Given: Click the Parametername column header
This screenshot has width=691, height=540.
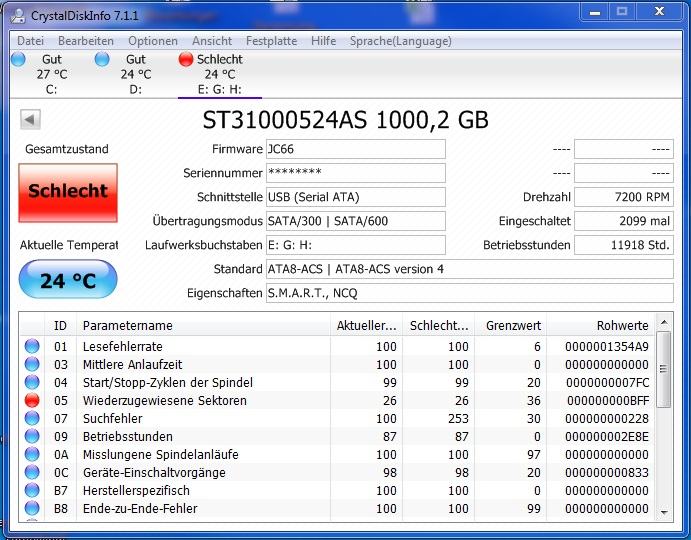Looking at the screenshot, I should (x=203, y=326).
